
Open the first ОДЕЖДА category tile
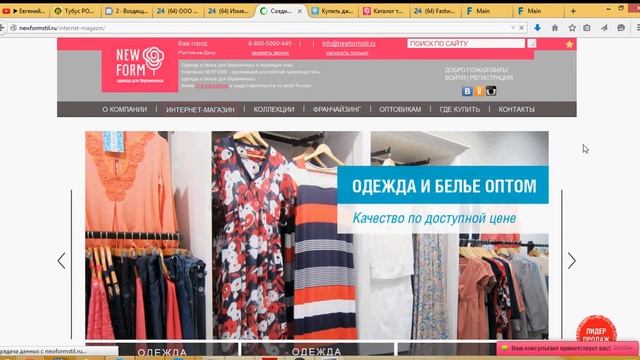[162, 350]
